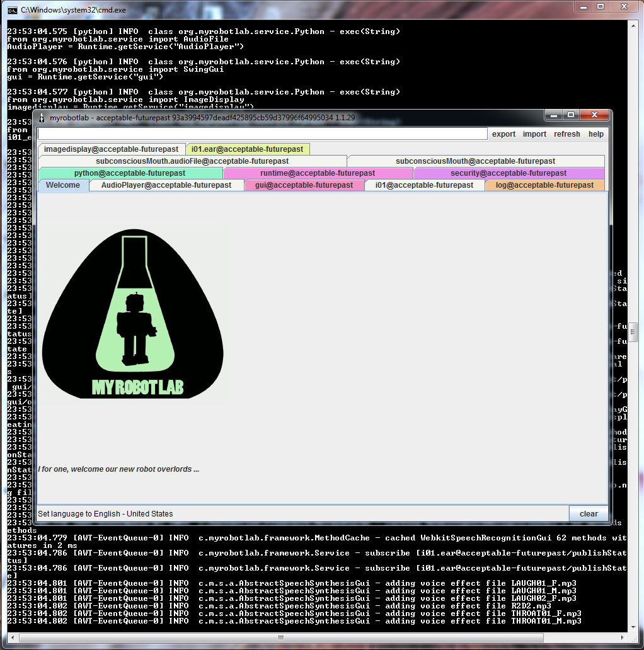
Task: Select the Welcome tab
Action: tap(63, 185)
